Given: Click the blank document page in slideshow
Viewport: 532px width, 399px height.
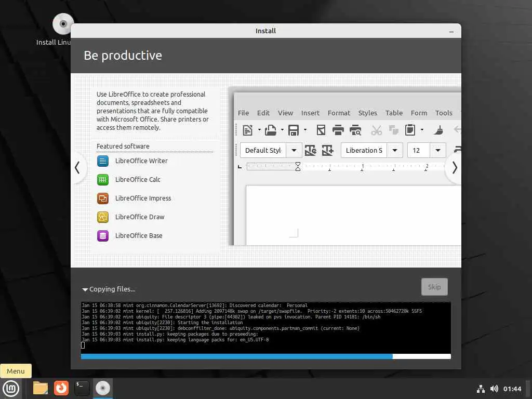Looking at the screenshot, I should coord(353,215).
